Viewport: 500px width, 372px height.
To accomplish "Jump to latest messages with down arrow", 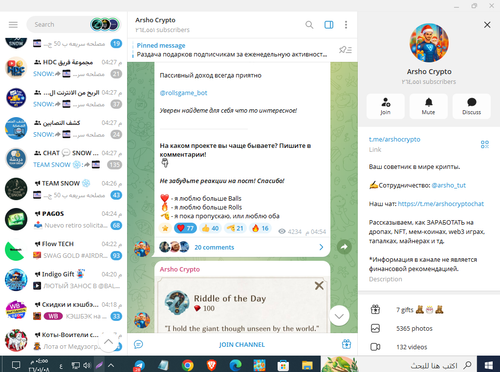I will 339,316.
